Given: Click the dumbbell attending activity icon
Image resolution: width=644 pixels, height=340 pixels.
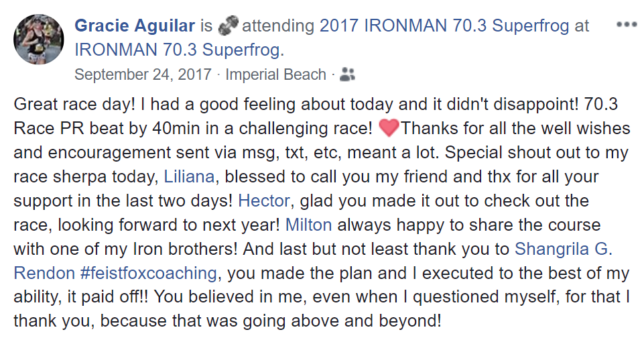Looking at the screenshot, I should (229, 26).
